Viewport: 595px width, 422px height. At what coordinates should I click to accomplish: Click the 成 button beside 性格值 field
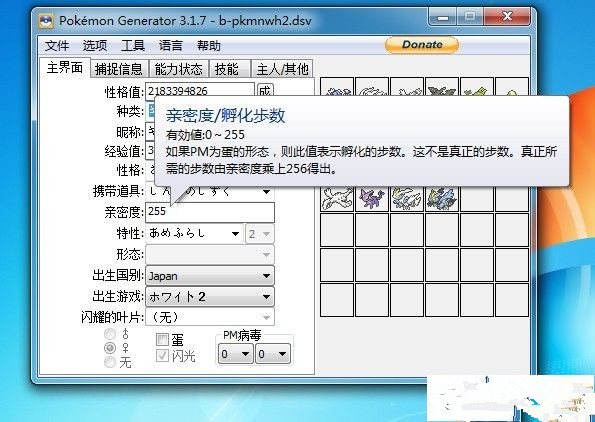(x=265, y=90)
